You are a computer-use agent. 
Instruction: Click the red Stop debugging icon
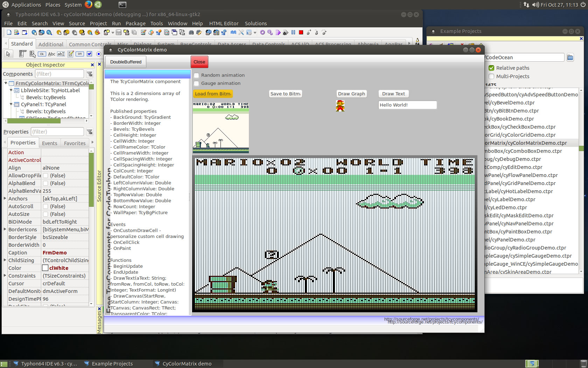(x=301, y=33)
